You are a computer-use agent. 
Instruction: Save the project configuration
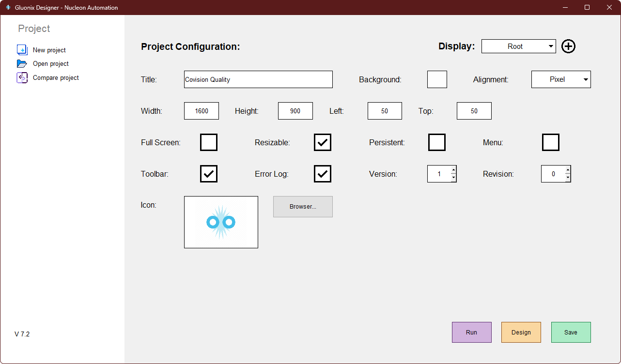[571, 332]
